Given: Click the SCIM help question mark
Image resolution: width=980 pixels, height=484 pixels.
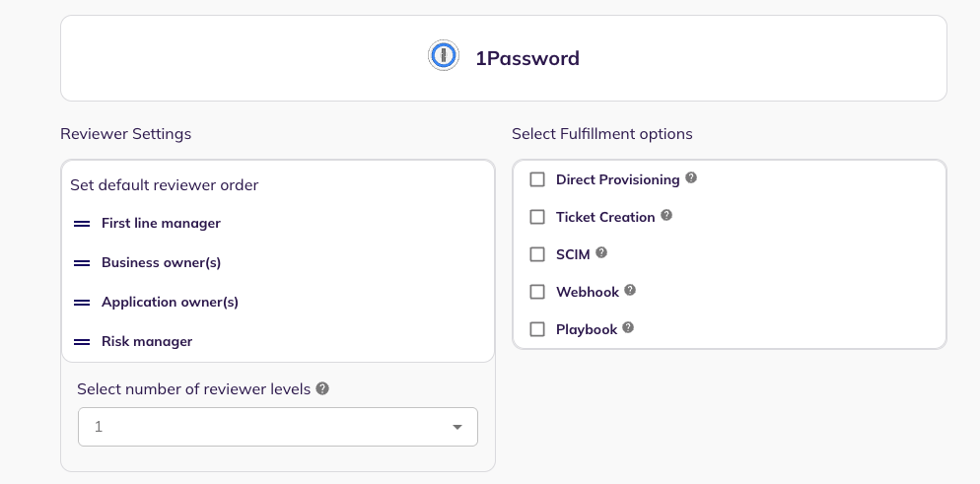Looking at the screenshot, I should point(601,253).
